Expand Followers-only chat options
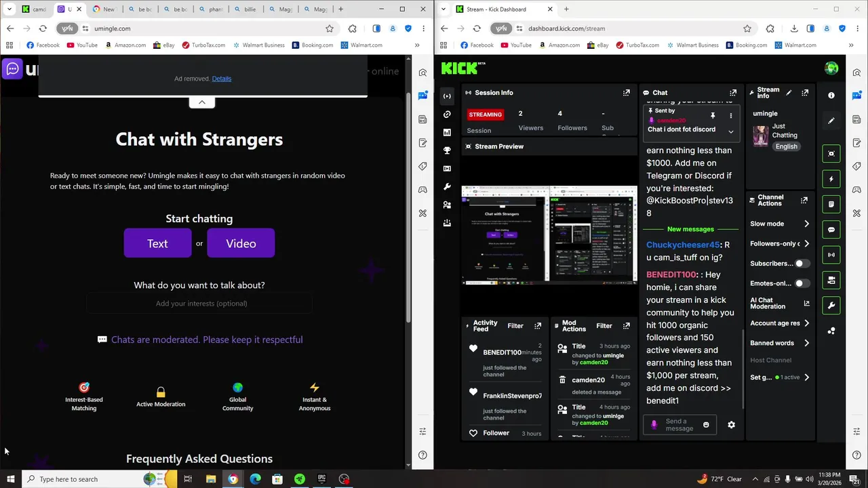The image size is (868, 488). [806, 243]
